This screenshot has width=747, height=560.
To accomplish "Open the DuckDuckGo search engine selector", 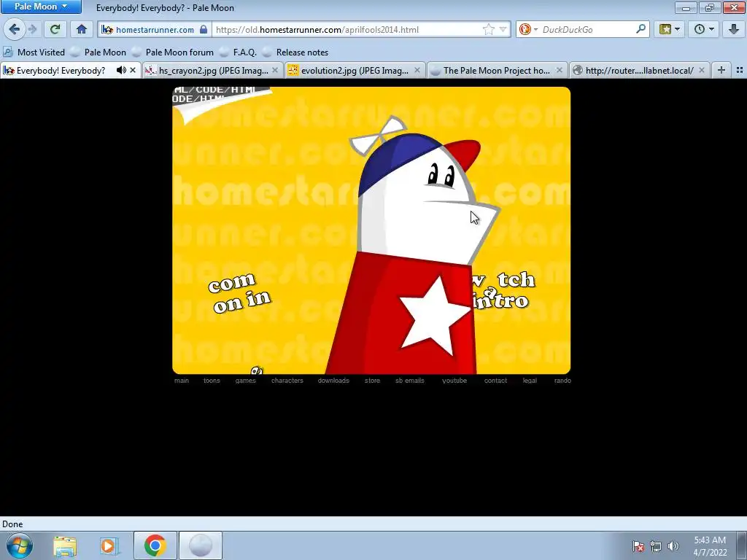I will pos(528,29).
